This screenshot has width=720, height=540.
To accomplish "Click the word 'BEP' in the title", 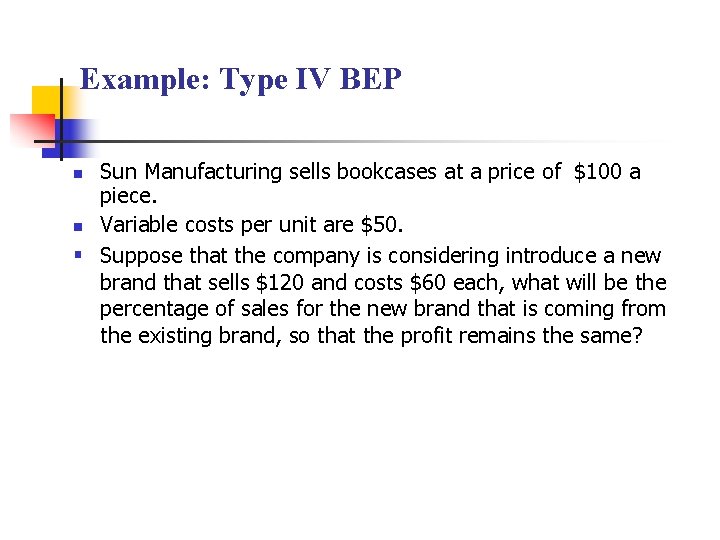I will [x=371, y=79].
